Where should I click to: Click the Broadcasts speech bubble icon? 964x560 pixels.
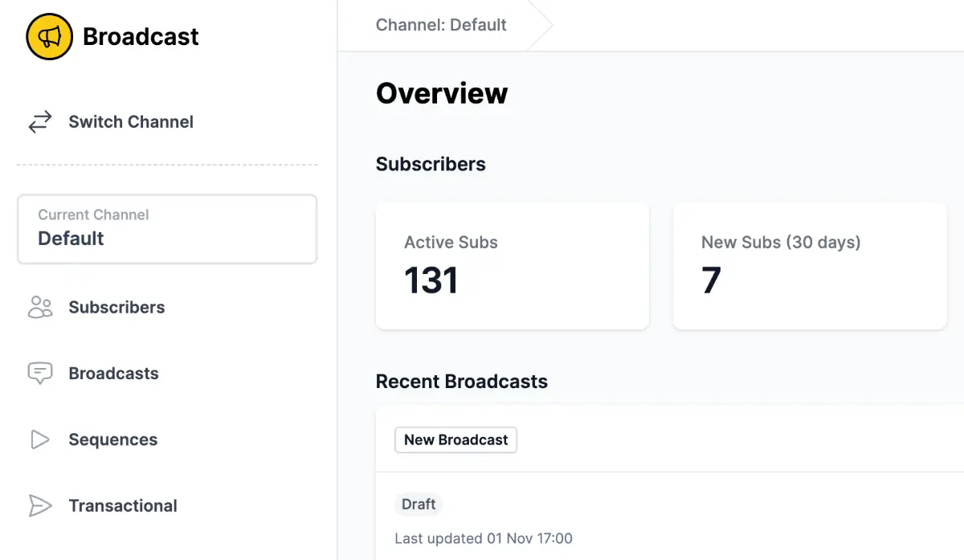[x=40, y=374]
